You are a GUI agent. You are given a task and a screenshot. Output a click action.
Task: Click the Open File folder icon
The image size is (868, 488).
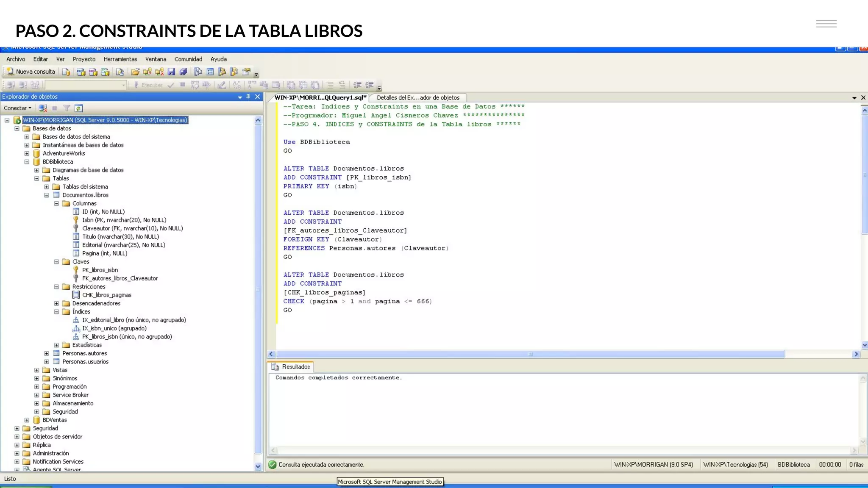(135, 72)
